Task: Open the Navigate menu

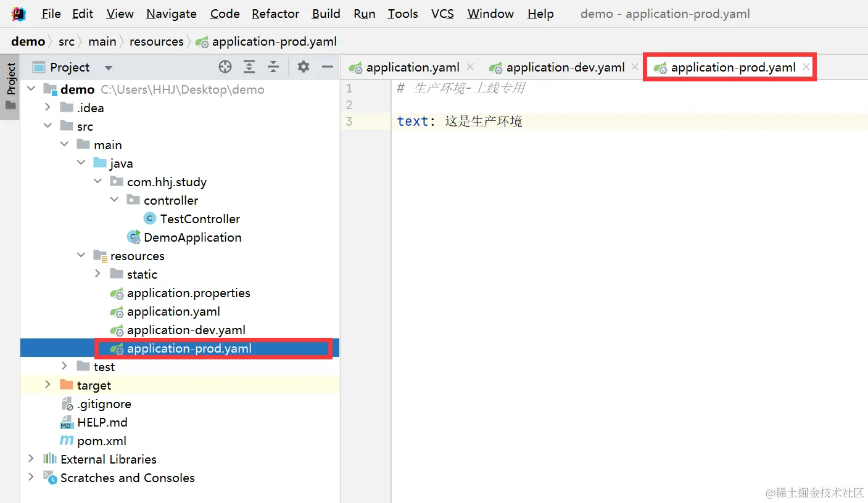Action: pos(172,14)
